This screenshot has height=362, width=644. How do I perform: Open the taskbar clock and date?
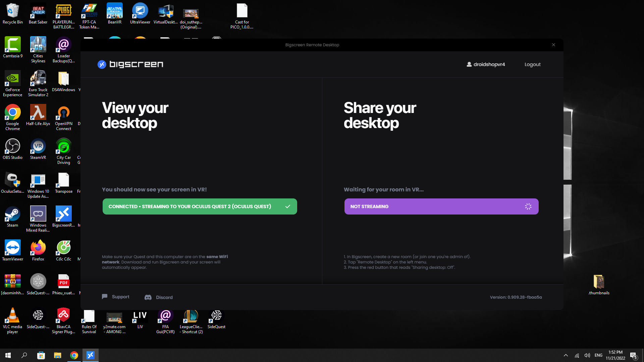pos(615,355)
